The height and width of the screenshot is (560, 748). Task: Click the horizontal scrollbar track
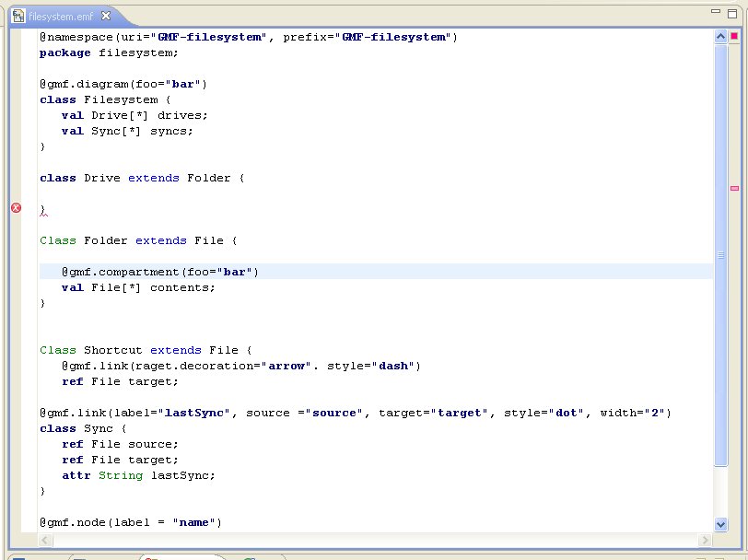point(375,540)
